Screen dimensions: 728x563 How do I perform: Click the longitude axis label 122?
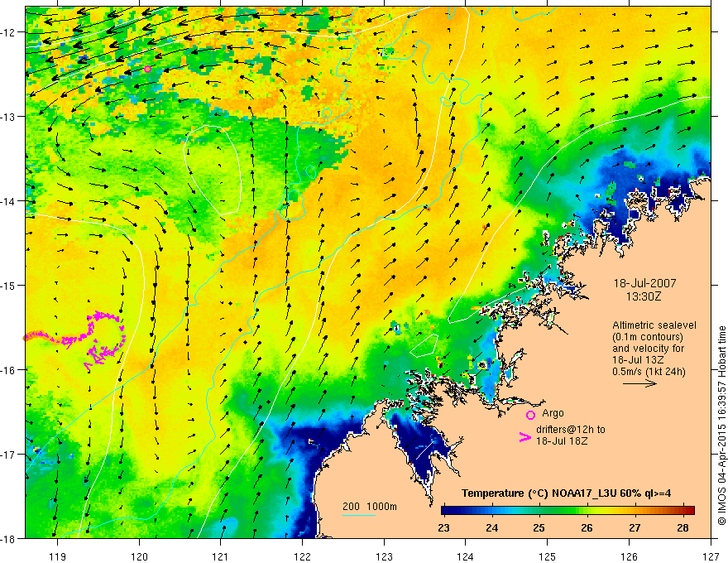coord(302,556)
